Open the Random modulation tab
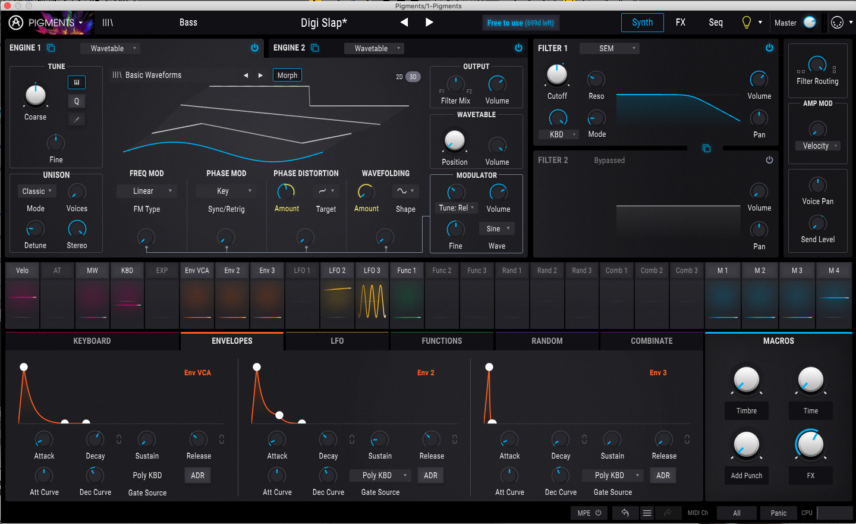Screen dimensions: 856x524 [x=547, y=341]
